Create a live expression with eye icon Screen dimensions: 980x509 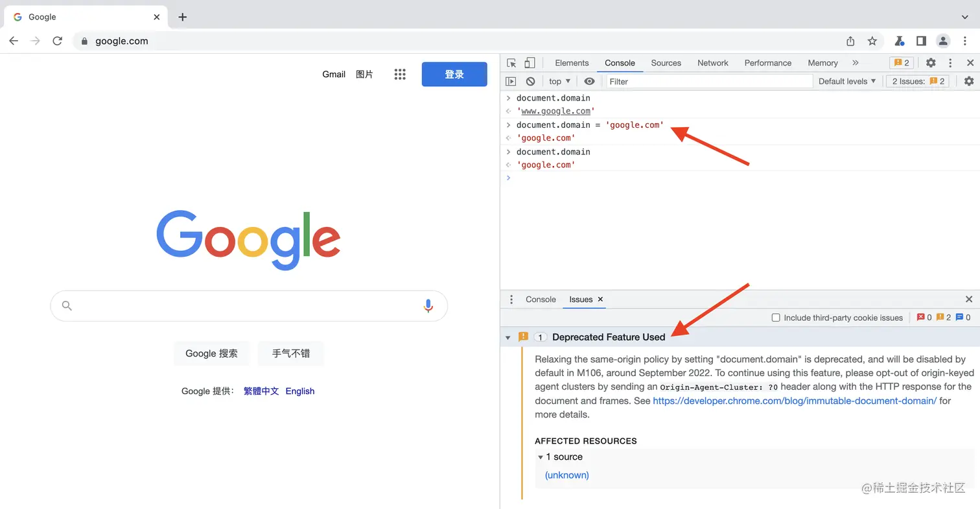pyautogui.click(x=589, y=81)
